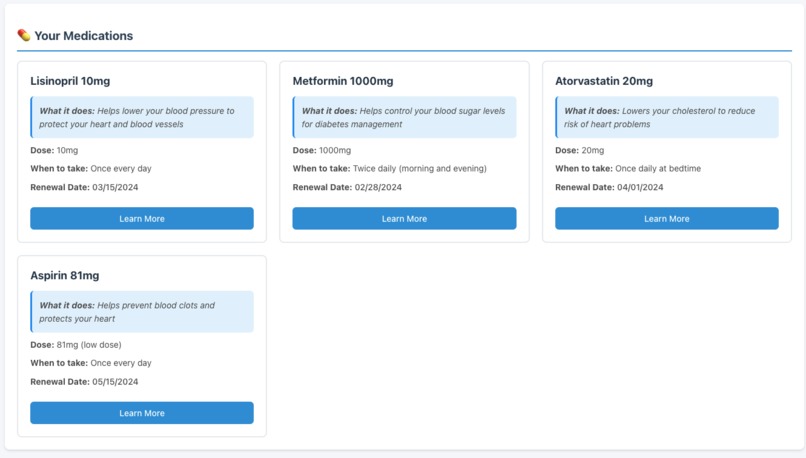Open Learn More for Aspirin 81mg

pos(142,413)
